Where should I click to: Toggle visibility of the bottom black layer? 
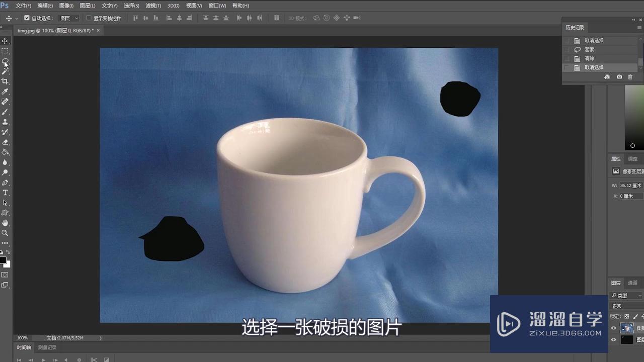613,340
